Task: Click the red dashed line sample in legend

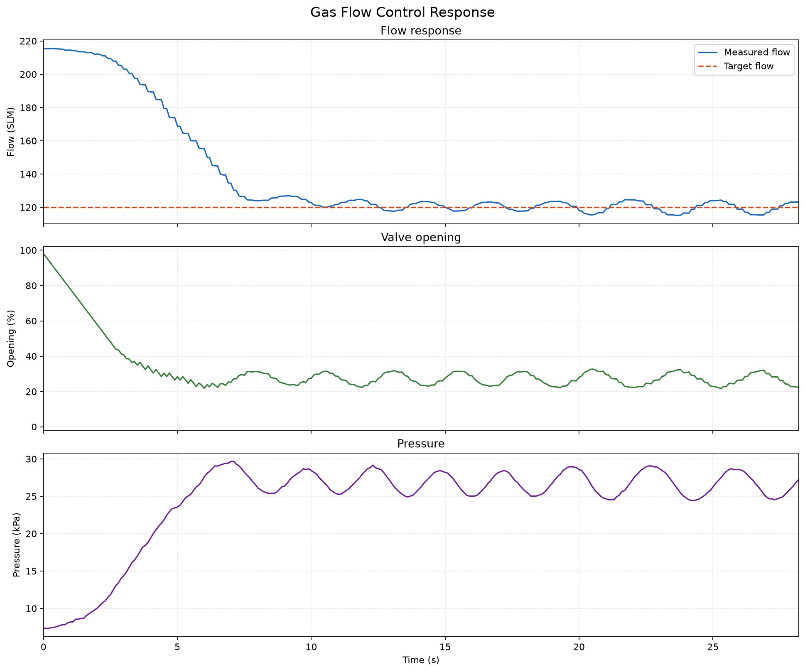Action: (707, 66)
